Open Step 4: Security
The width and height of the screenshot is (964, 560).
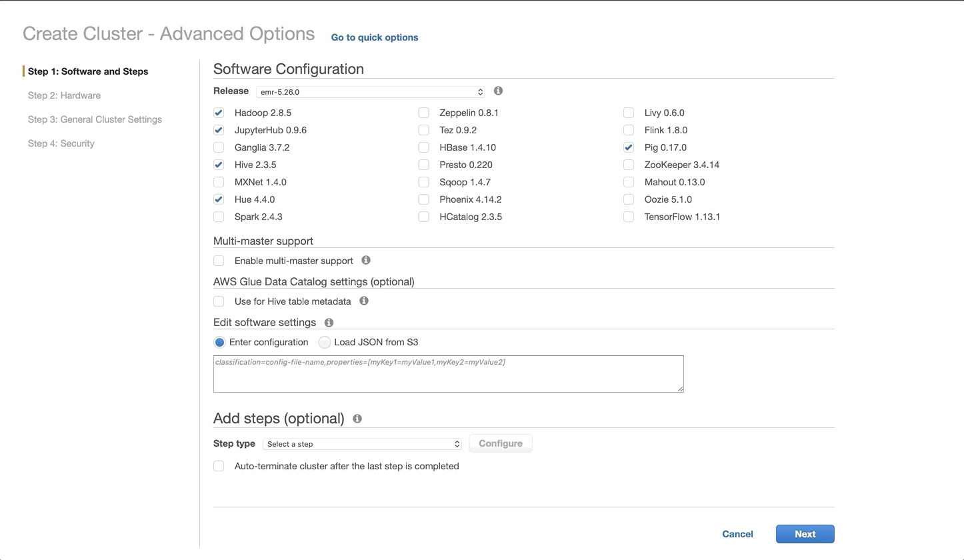(61, 143)
